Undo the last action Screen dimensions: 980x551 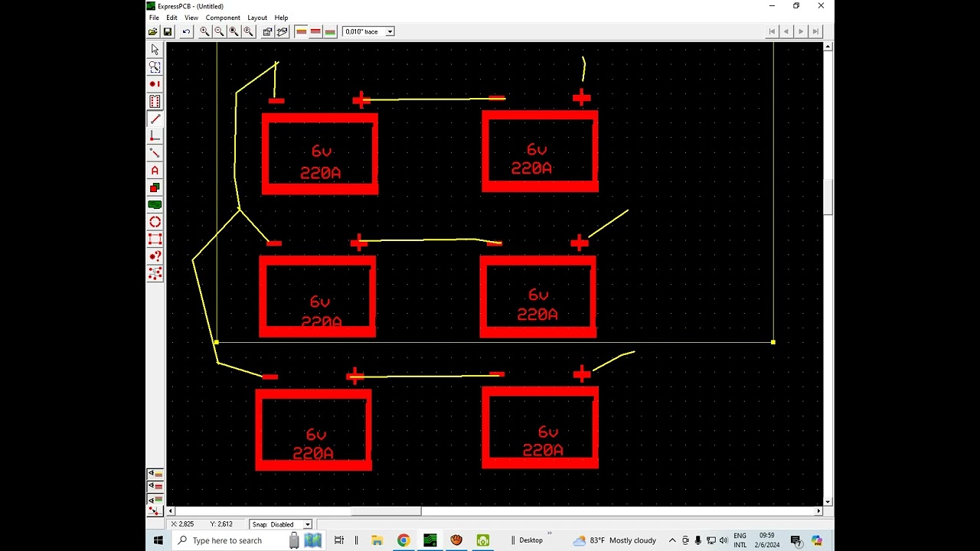(186, 31)
